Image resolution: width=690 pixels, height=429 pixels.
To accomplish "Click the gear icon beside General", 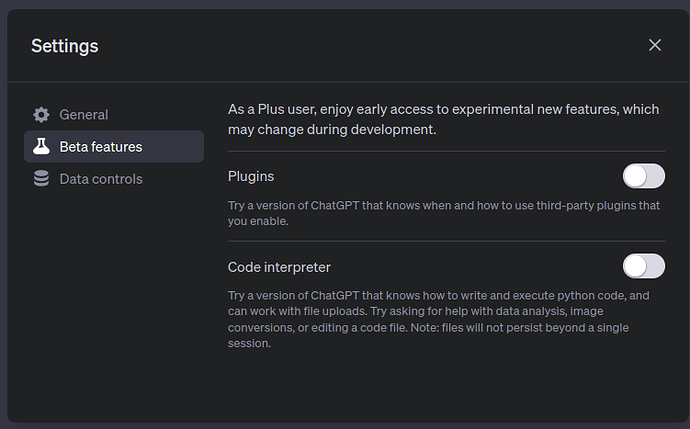I will tap(41, 115).
